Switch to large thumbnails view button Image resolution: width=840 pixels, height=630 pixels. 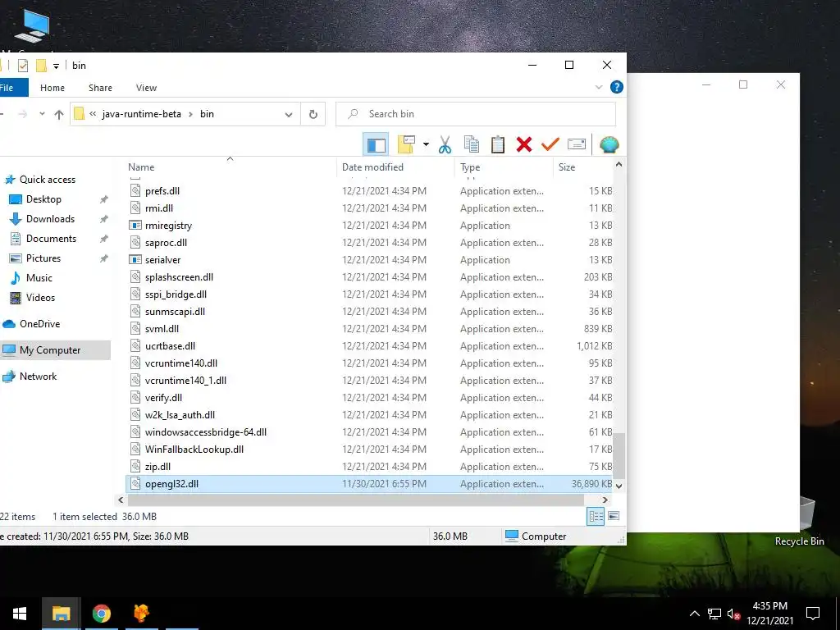(x=614, y=517)
